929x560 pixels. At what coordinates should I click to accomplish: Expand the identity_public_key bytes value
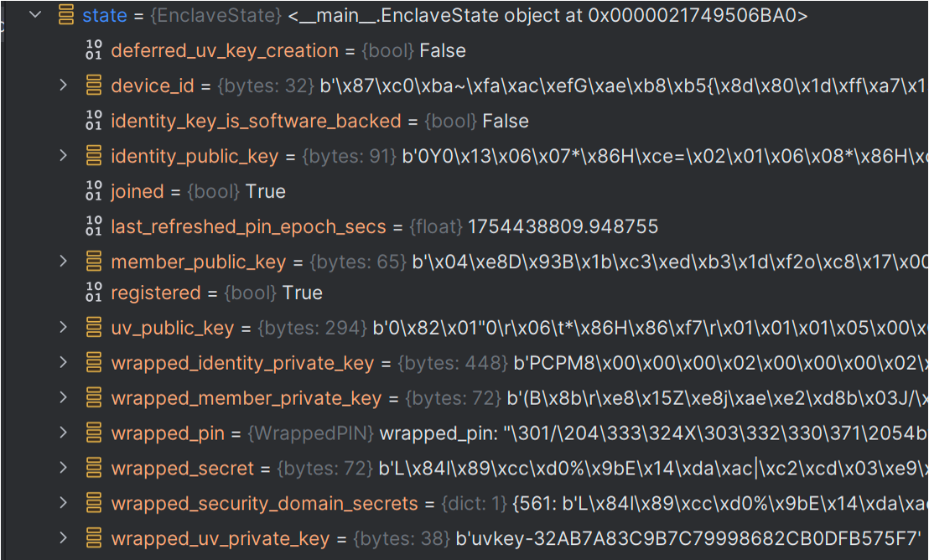click(x=65, y=155)
